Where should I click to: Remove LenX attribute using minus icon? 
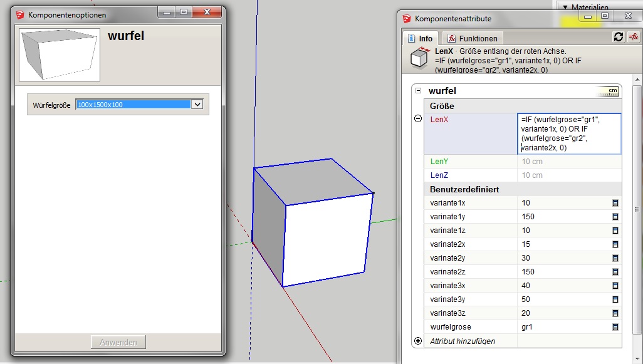pos(418,119)
